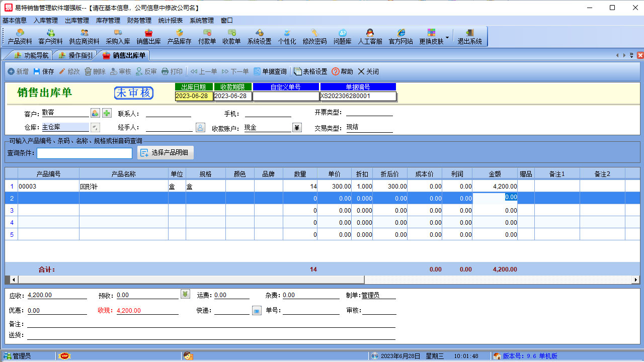Click the 退出系统 exit icon
This screenshot has height=362, width=644.
(469, 37)
